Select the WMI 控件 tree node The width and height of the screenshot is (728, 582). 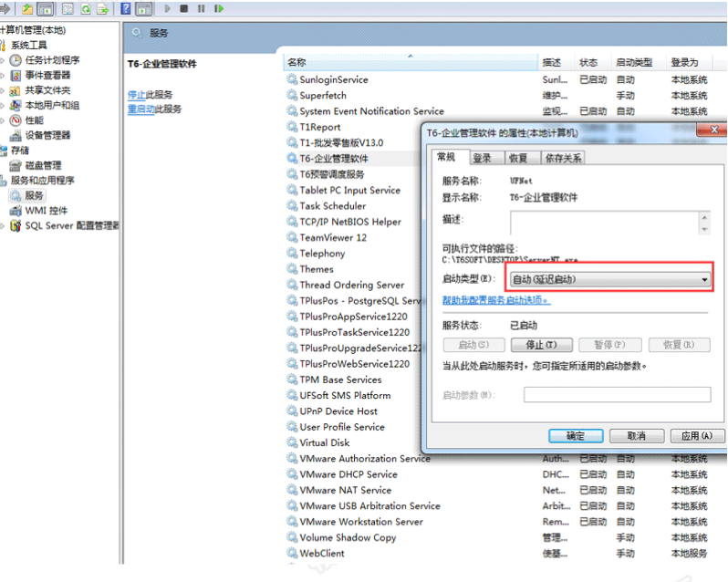tap(46, 210)
